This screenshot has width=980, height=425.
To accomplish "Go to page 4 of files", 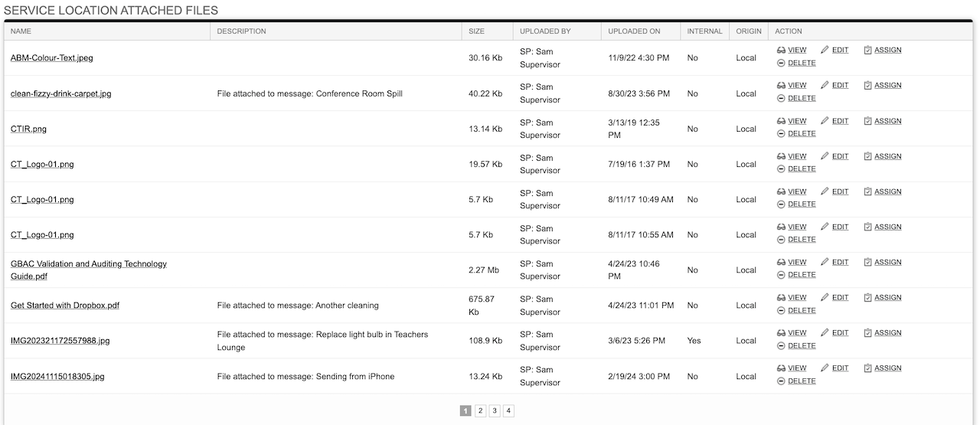I will click(x=508, y=410).
